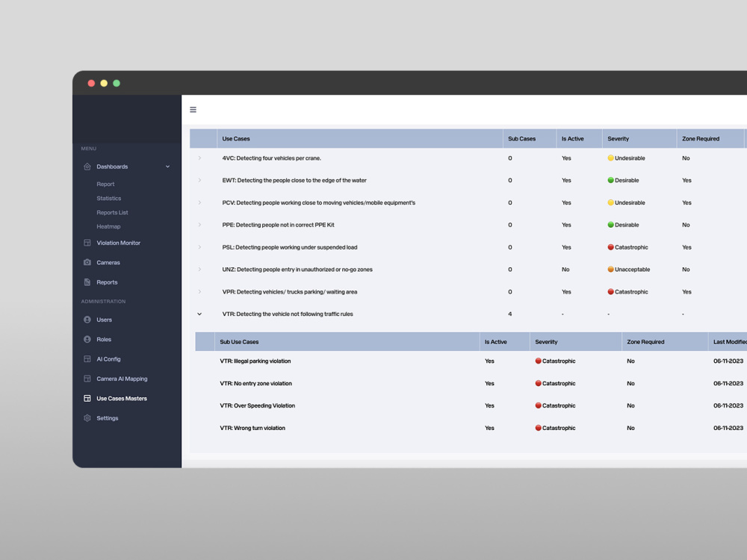The width and height of the screenshot is (747, 560).
Task: Click the Cameras camera icon
Action: coord(87,262)
